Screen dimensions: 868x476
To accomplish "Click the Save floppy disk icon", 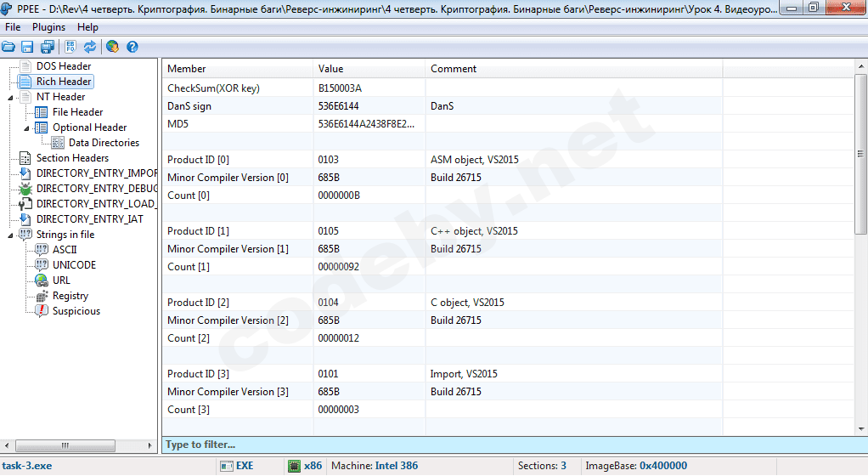I will pyautogui.click(x=27, y=47).
